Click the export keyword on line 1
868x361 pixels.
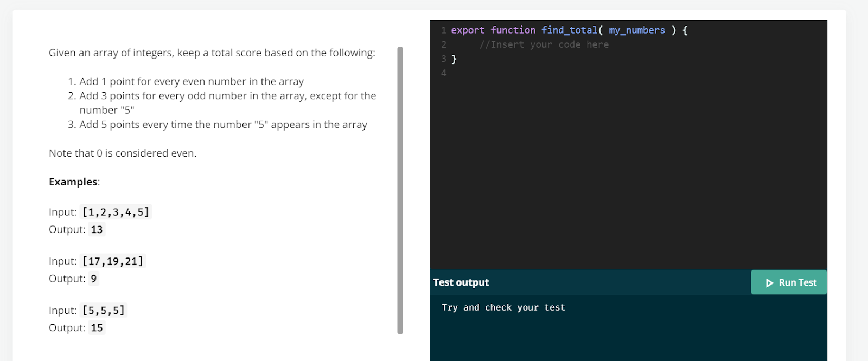tap(468, 30)
